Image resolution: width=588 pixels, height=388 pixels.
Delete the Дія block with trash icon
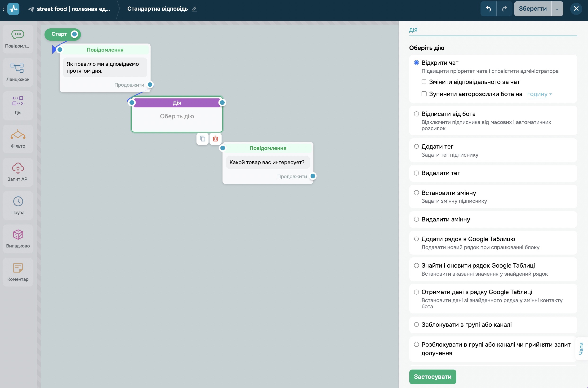pyautogui.click(x=215, y=139)
